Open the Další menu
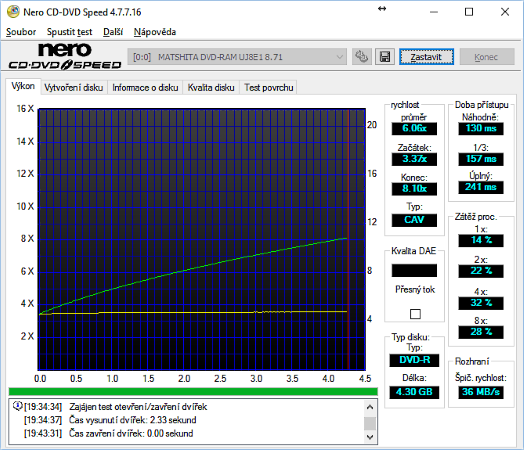This screenshot has height=450, width=524. coord(113,32)
